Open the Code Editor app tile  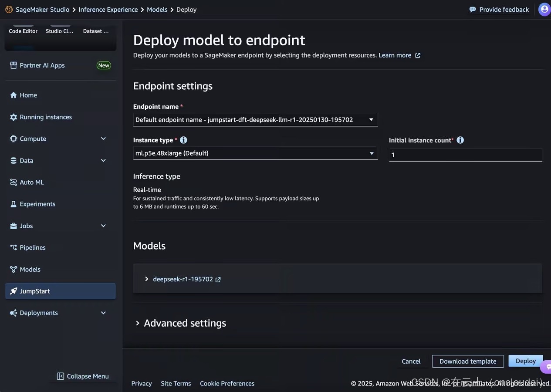click(23, 31)
